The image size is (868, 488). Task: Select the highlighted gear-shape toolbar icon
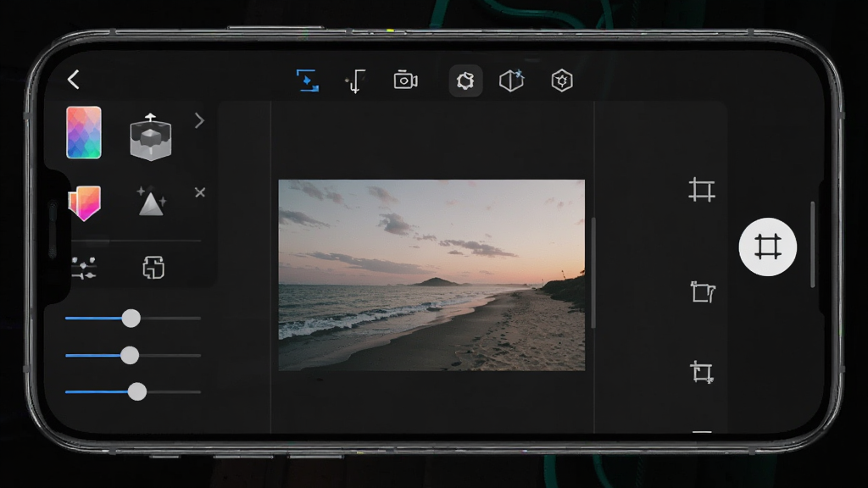point(465,80)
